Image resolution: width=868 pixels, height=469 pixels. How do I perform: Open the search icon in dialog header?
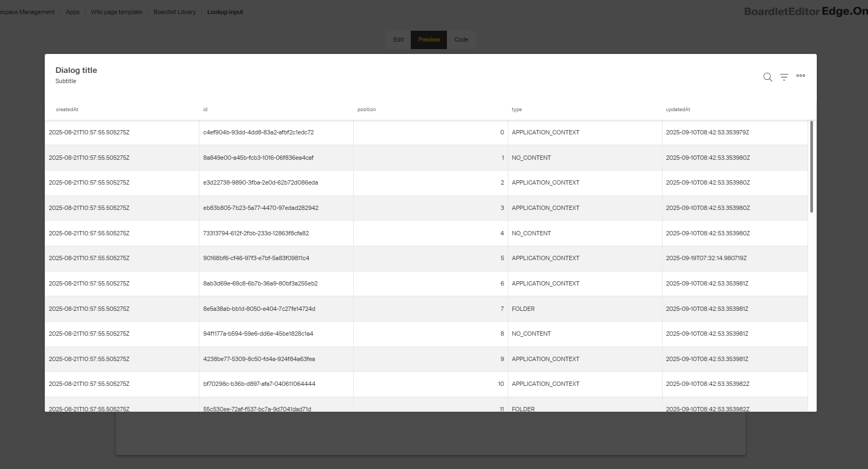point(768,77)
